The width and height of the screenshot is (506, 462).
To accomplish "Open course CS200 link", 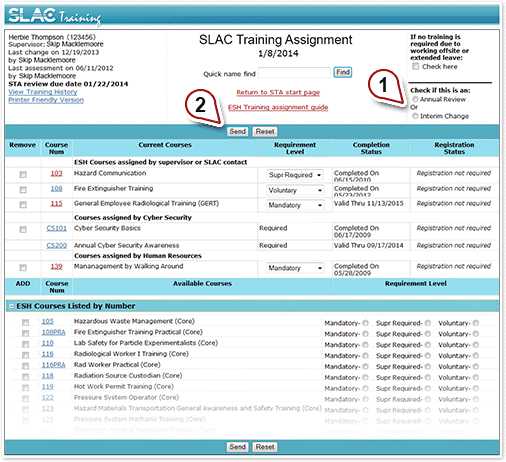I will tap(57, 245).
